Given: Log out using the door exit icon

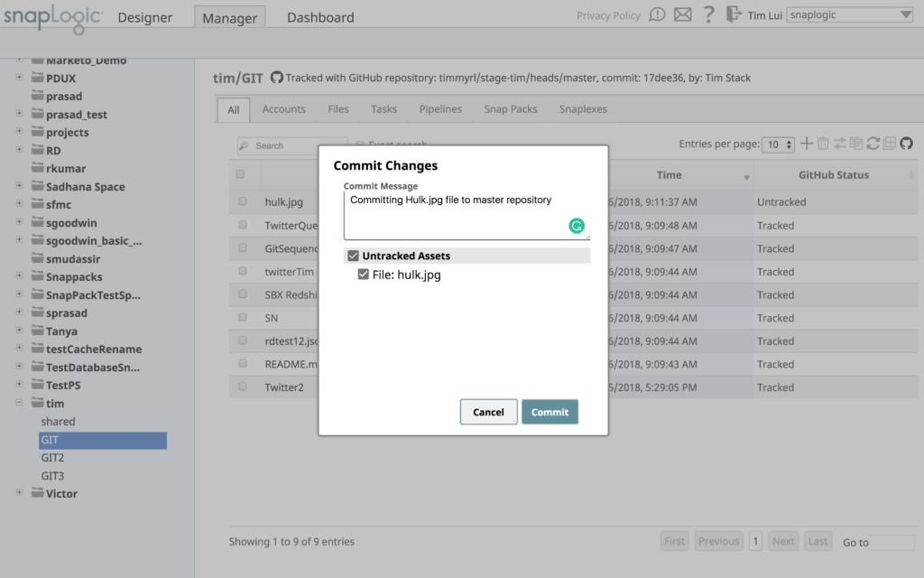Looking at the screenshot, I should point(733,15).
